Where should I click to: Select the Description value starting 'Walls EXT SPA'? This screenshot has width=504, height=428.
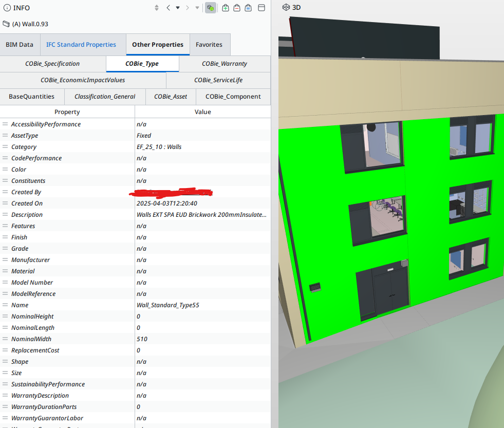(x=201, y=214)
